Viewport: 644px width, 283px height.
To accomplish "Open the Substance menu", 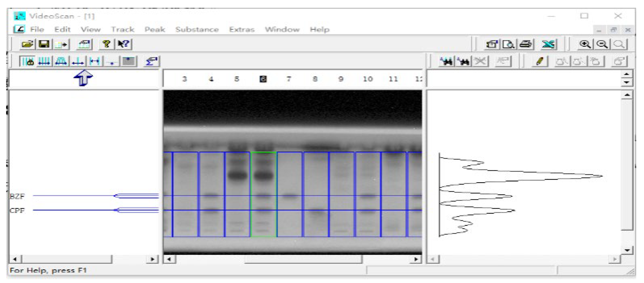I will click(198, 29).
